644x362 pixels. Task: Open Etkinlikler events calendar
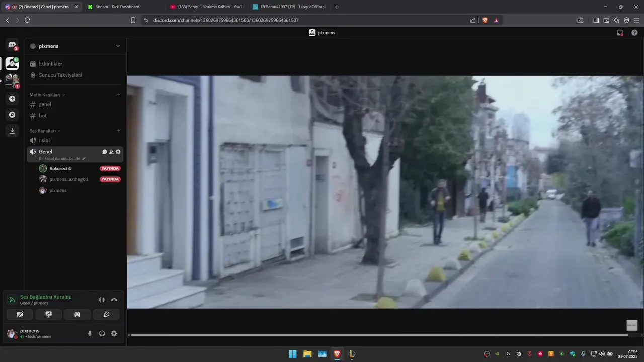tap(75, 64)
